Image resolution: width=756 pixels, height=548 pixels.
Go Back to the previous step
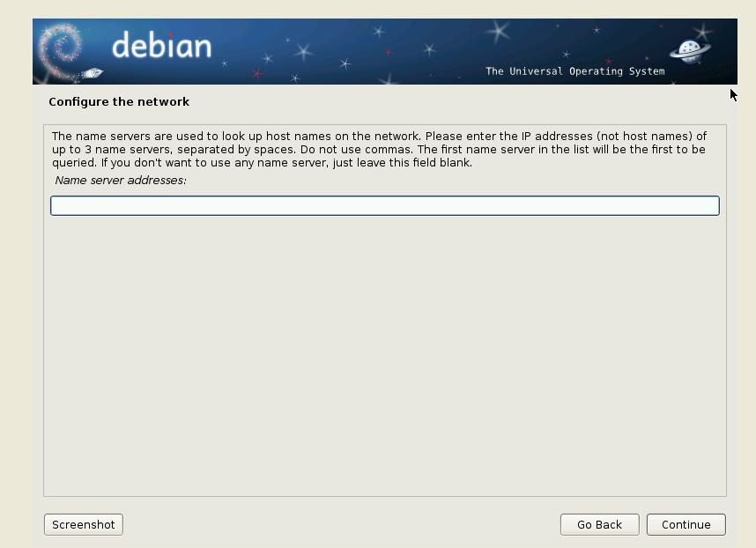coord(599,524)
